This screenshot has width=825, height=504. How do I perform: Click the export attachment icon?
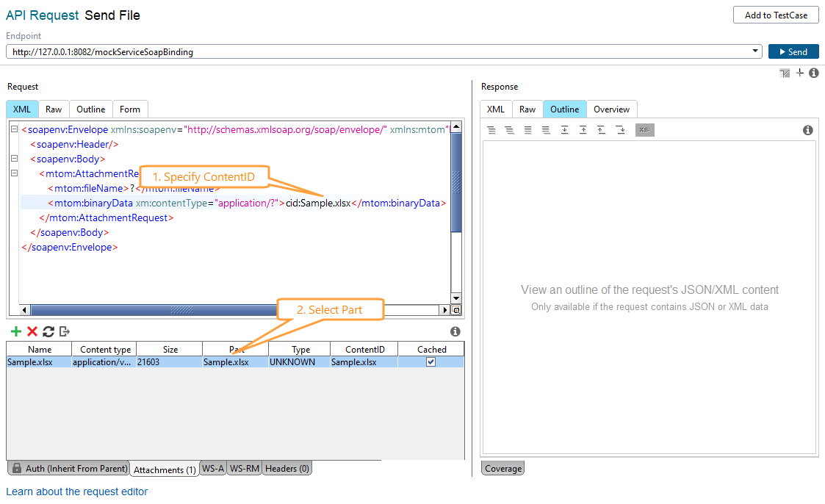63,331
